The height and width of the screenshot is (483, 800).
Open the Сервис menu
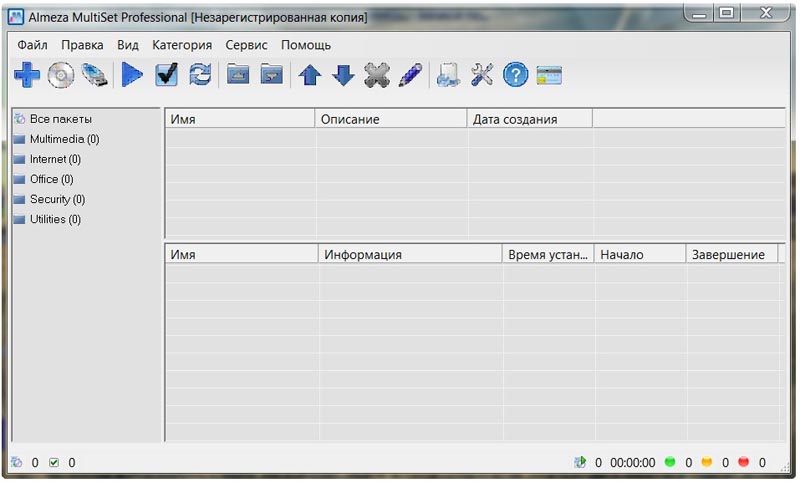[246, 45]
